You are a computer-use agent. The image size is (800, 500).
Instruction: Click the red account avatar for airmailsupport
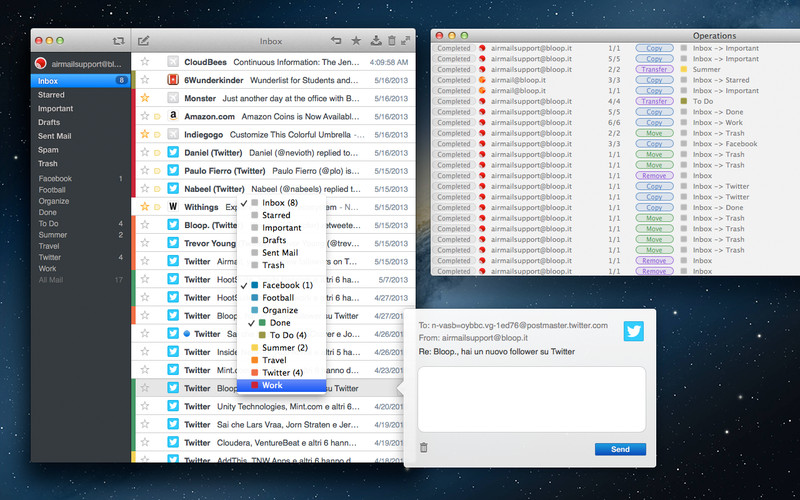[x=41, y=64]
